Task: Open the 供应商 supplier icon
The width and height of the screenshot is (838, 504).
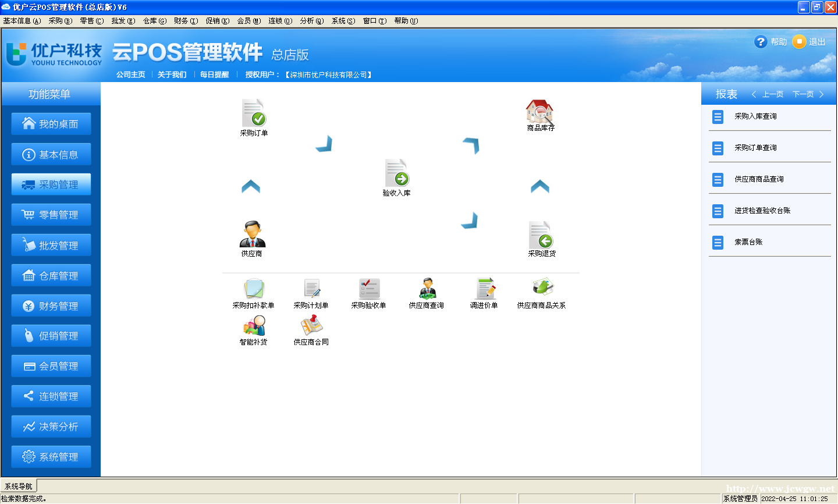Action: click(x=252, y=235)
